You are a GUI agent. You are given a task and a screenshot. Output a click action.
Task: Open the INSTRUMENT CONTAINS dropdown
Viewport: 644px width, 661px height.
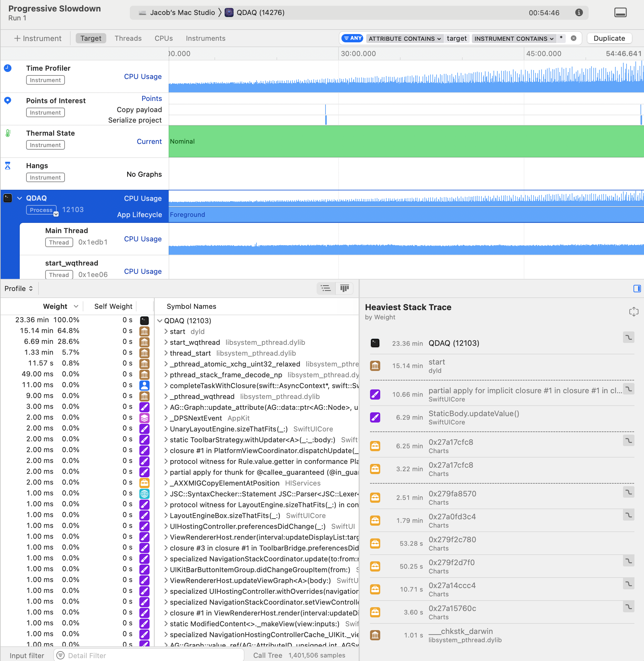pos(514,39)
